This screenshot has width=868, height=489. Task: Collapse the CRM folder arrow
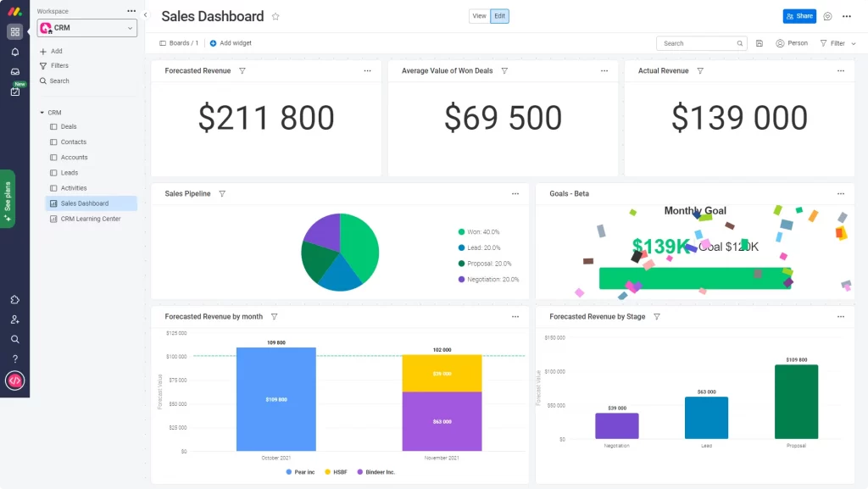(x=42, y=113)
